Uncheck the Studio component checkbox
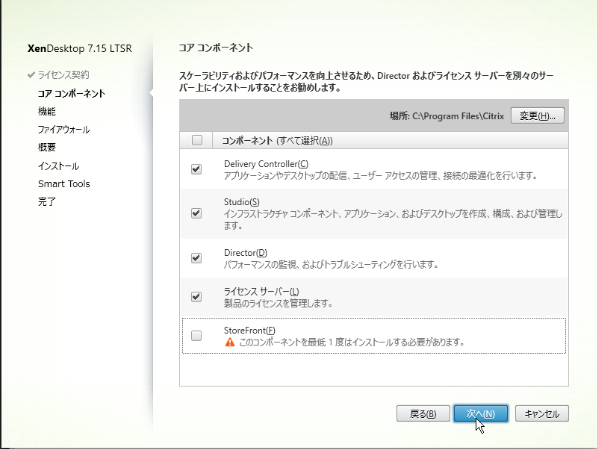The height and width of the screenshot is (449, 597). tap(196, 213)
